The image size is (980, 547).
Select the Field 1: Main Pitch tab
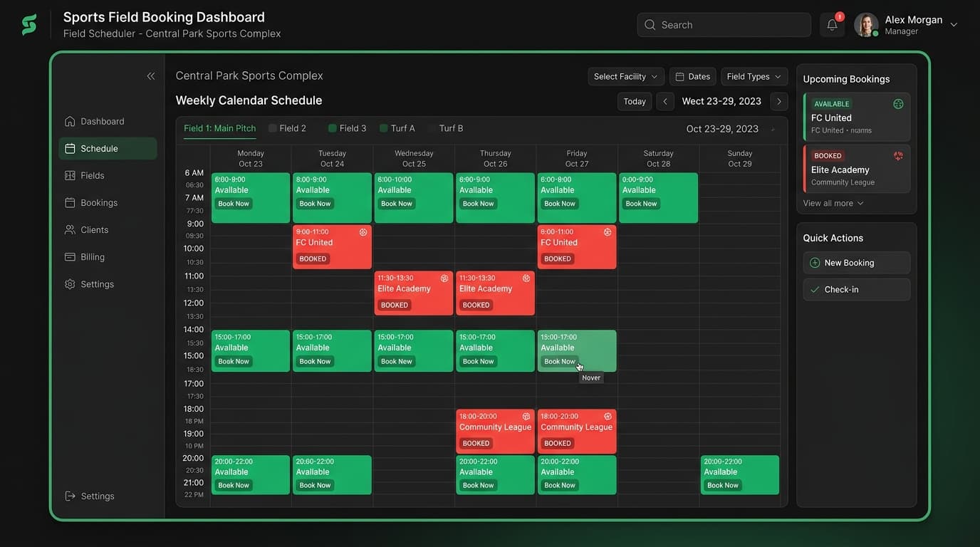click(220, 128)
